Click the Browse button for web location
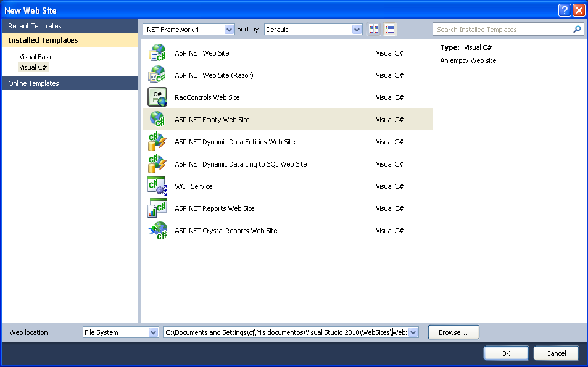Viewport: 588px width, 367px height. (x=453, y=332)
